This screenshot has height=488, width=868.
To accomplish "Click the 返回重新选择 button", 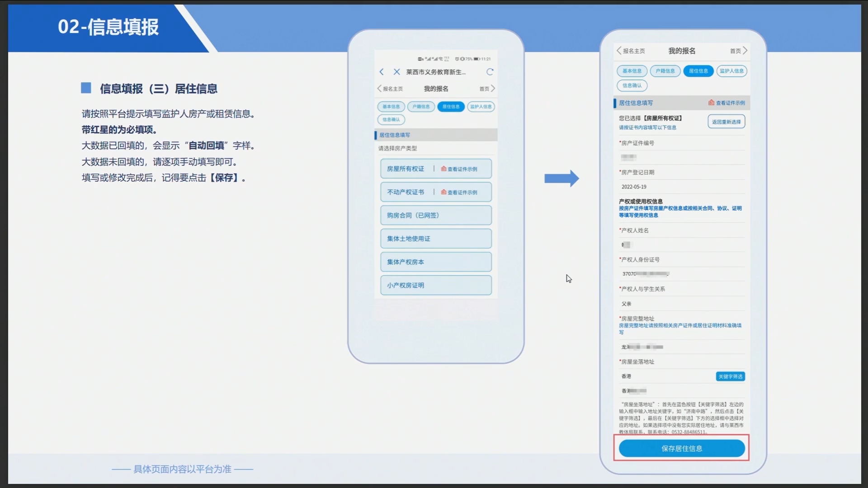I will tap(726, 122).
